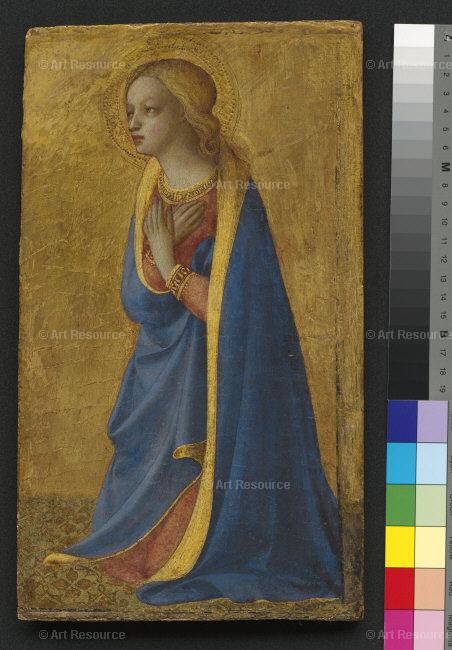Select the white patch atop grayscale strip
The image size is (452, 650).
pos(414,35)
